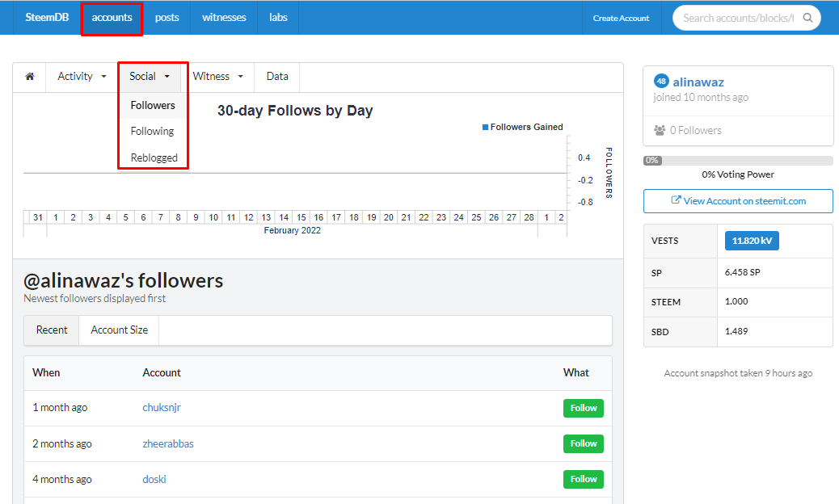Click the 'Account' column header
The height and width of the screenshot is (504, 839).
point(162,373)
